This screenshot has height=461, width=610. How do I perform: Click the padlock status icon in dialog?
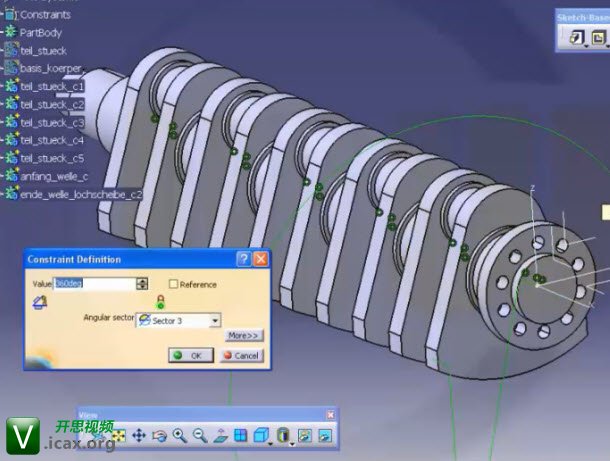click(x=161, y=301)
